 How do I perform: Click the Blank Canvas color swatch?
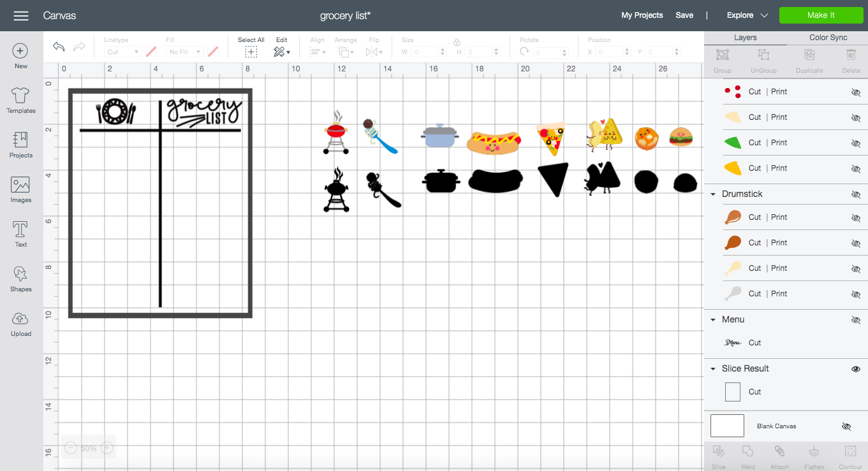(727, 426)
